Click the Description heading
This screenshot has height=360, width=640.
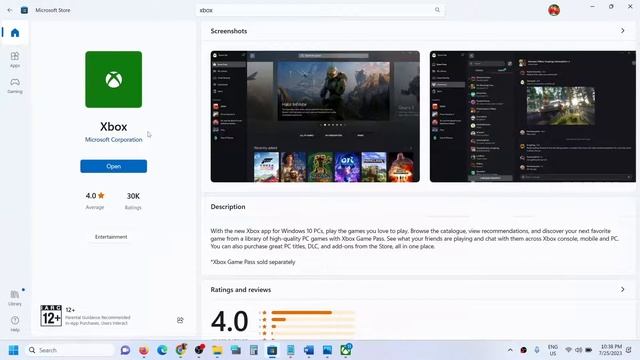228,207
